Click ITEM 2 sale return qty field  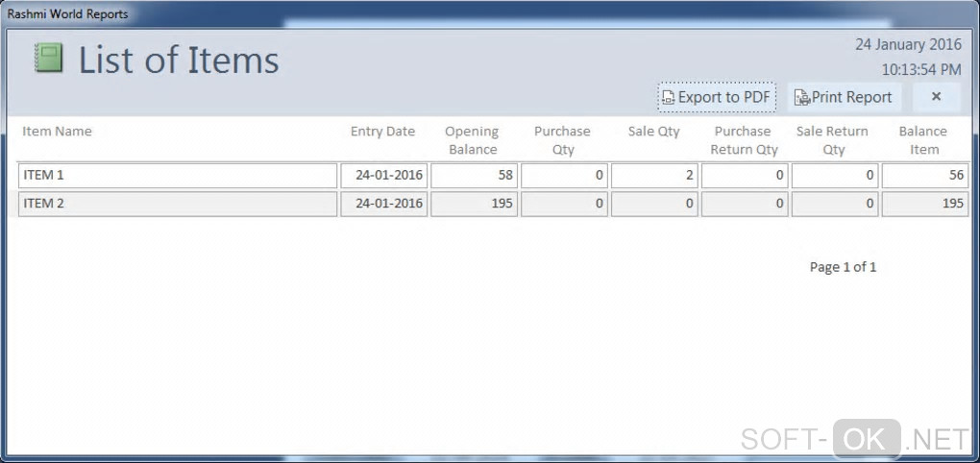835,205
